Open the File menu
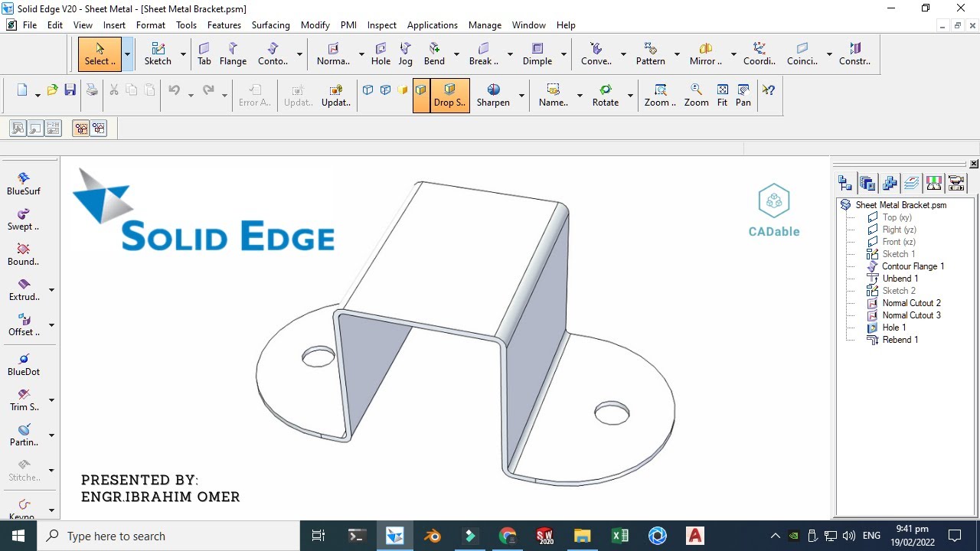980x551 pixels. tap(30, 25)
